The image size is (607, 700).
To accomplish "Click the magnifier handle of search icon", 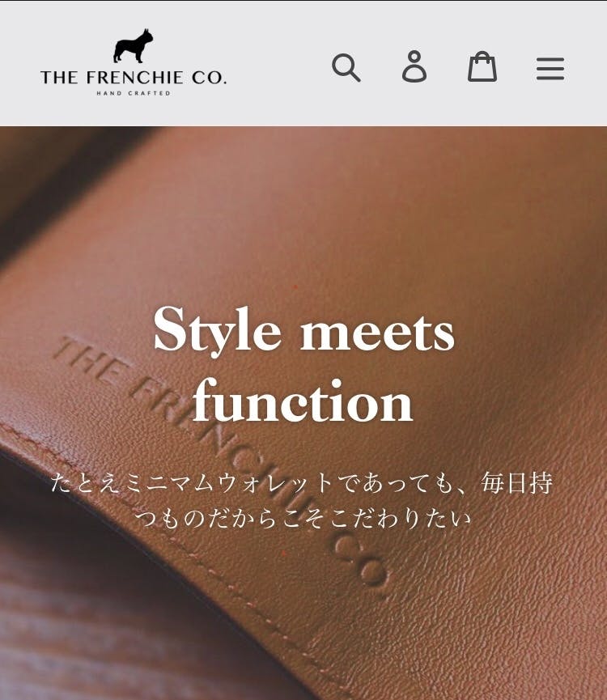I will click(354, 76).
